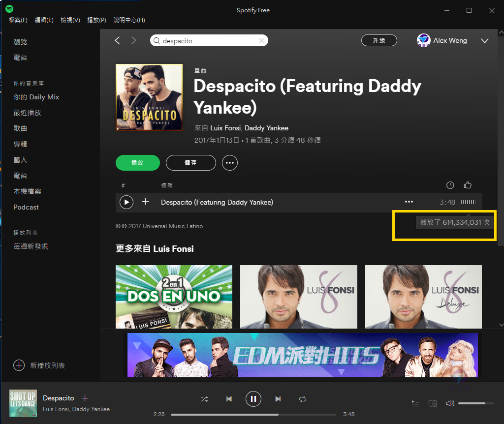
Task: Click the Spotify logo in title bar
Action: pyautogui.click(x=9, y=9)
